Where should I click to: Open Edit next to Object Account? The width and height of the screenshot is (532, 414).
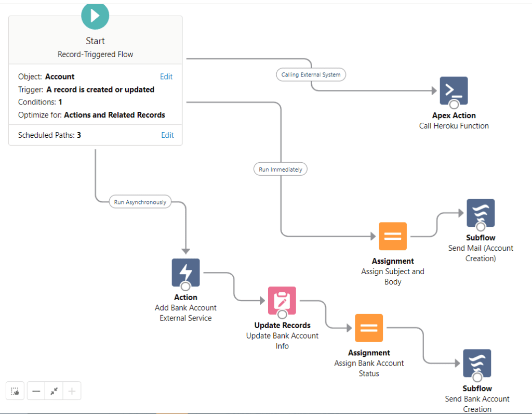[x=166, y=76]
